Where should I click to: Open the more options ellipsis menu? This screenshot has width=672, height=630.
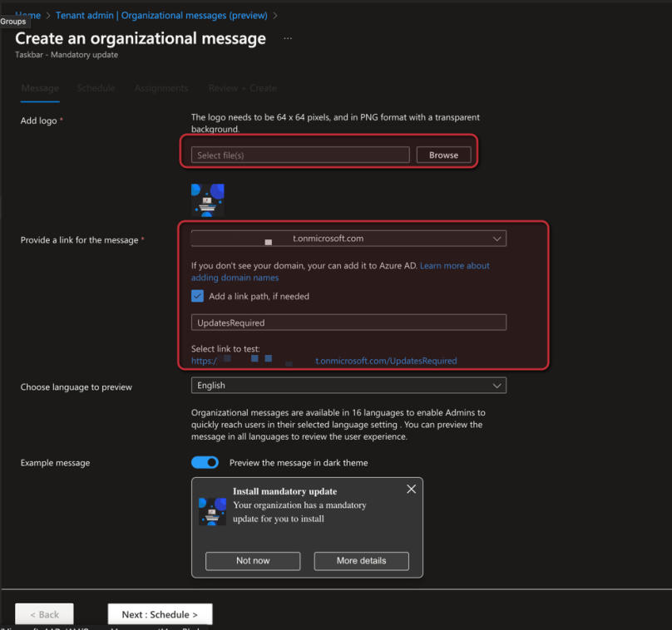tap(287, 37)
